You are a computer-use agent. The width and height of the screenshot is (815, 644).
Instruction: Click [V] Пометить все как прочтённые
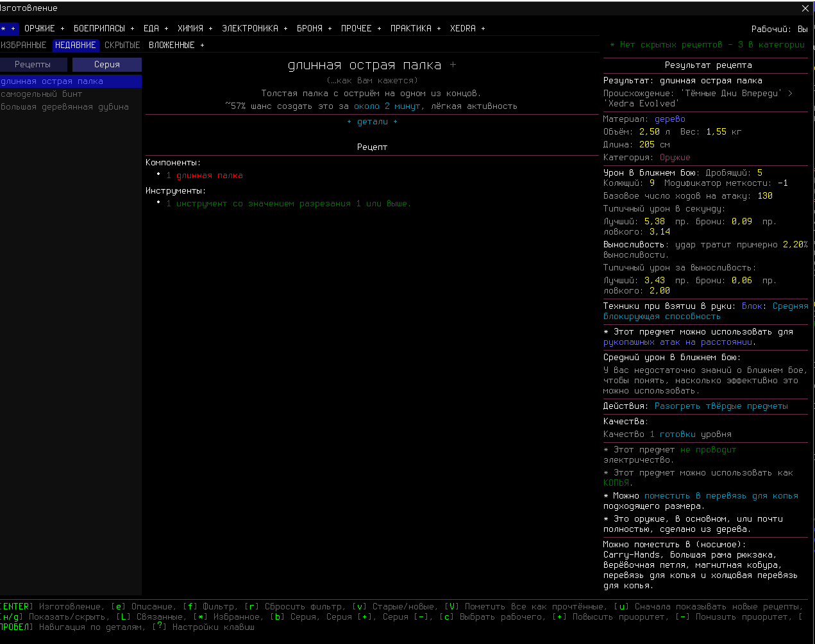(525, 607)
